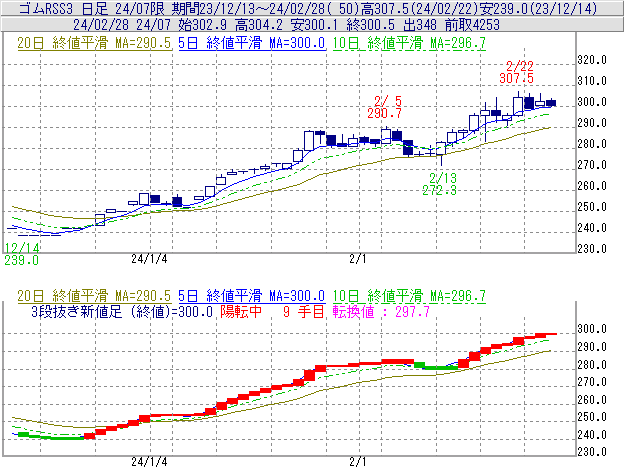The width and height of the screenshot is (624, 475).
Task: Click the 安300.1 value in header
Action: pyautogui.click(x=315, y=25)
